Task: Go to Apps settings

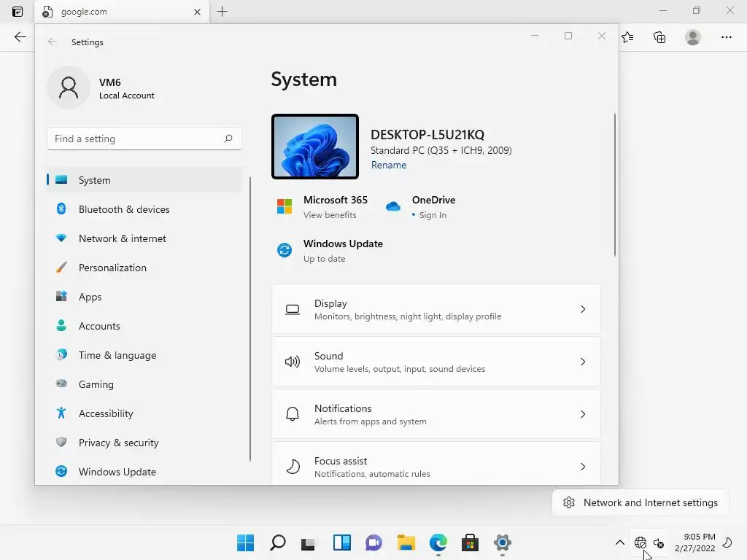Action: 144,297
